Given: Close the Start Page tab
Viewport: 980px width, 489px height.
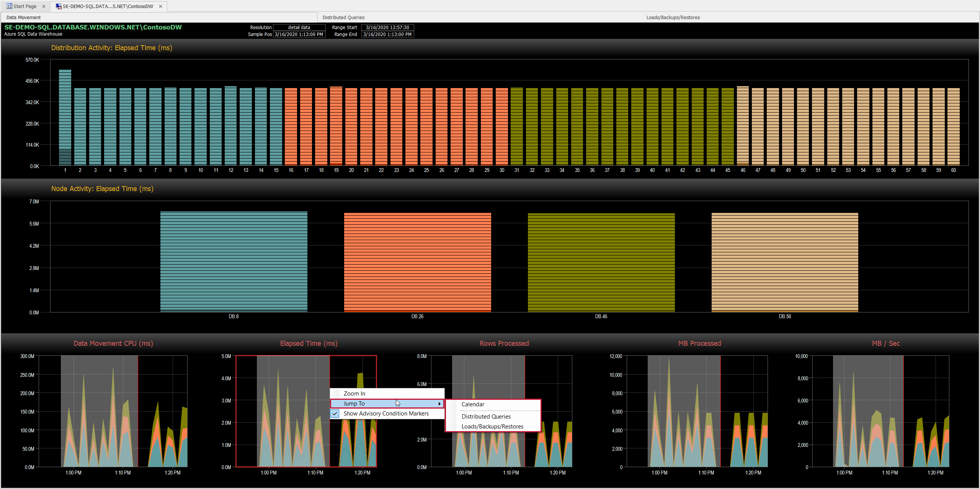Looking at the screenshot, I should [x=44, y=6].
